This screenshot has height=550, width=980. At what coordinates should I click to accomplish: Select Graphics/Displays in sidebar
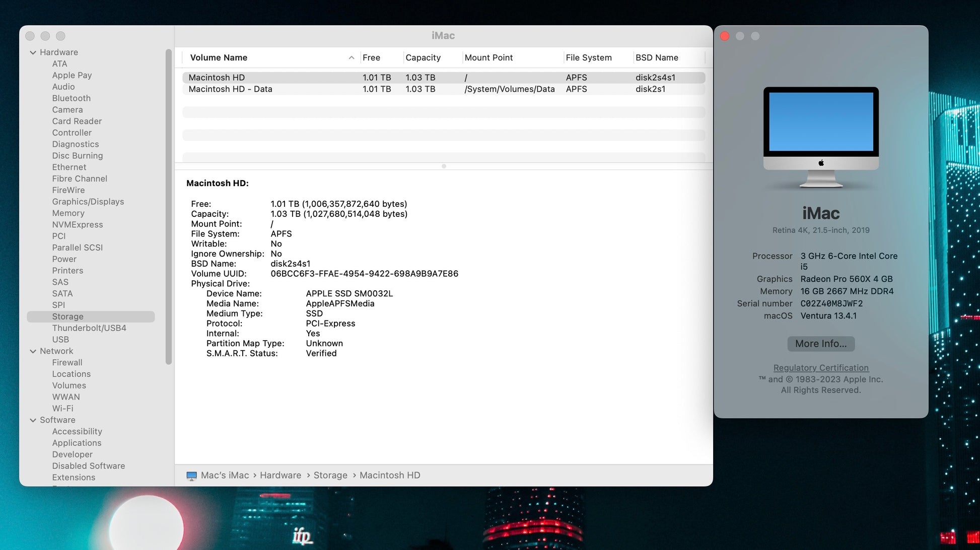[88, 202]
